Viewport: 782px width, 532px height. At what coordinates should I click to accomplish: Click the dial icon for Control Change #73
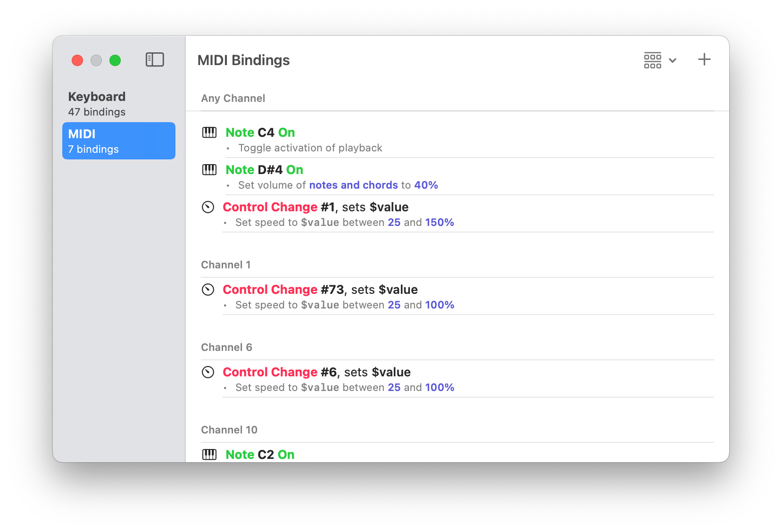tap(208, 290)
